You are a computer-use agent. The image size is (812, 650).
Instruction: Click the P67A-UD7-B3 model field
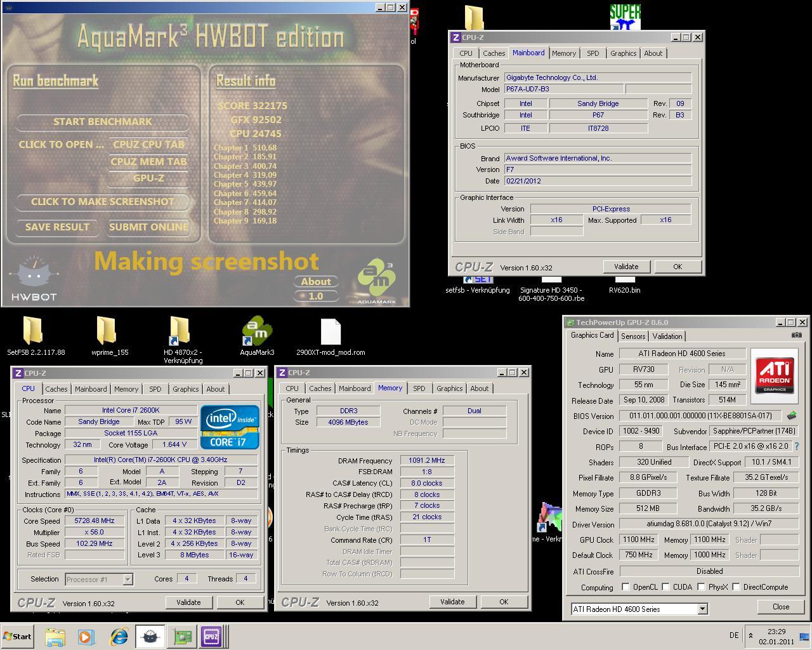564,89
